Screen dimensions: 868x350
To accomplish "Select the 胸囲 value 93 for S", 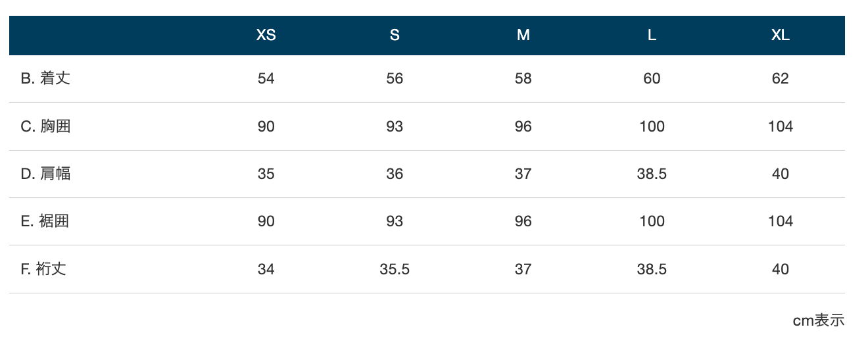I will click(395, 126).
